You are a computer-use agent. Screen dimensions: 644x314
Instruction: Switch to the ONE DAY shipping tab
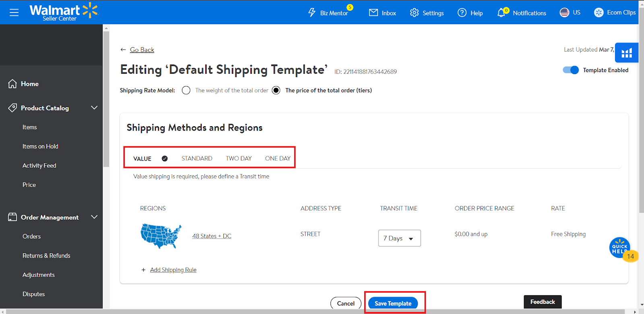coord(278,158)
